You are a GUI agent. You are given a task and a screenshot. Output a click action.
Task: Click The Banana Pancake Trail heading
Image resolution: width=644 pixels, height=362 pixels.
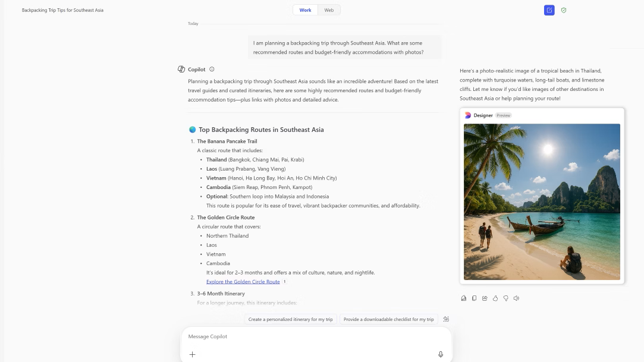pyautogui.click(x=227, y=141)
